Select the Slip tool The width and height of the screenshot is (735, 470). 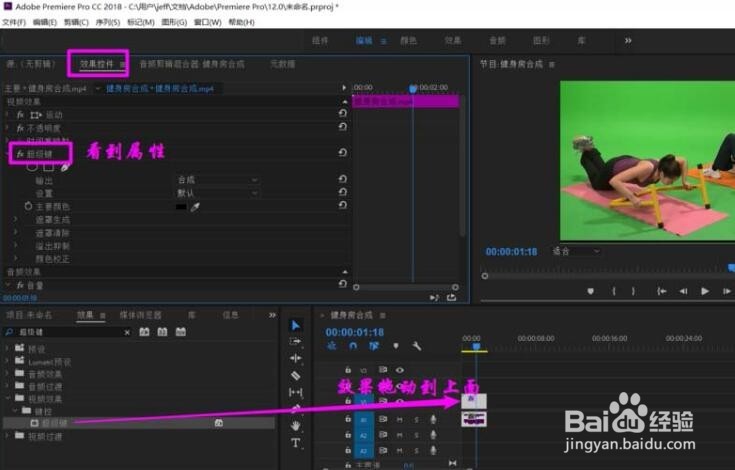[295, 392]
